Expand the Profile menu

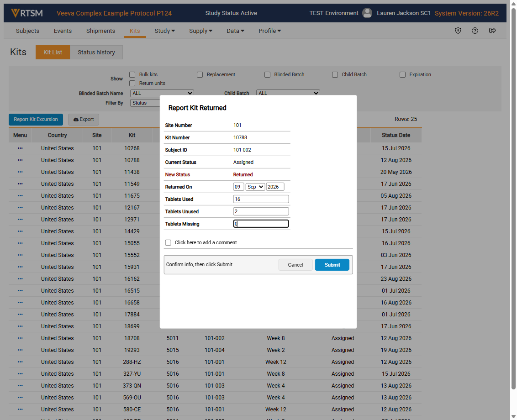[x=269, y=31]
